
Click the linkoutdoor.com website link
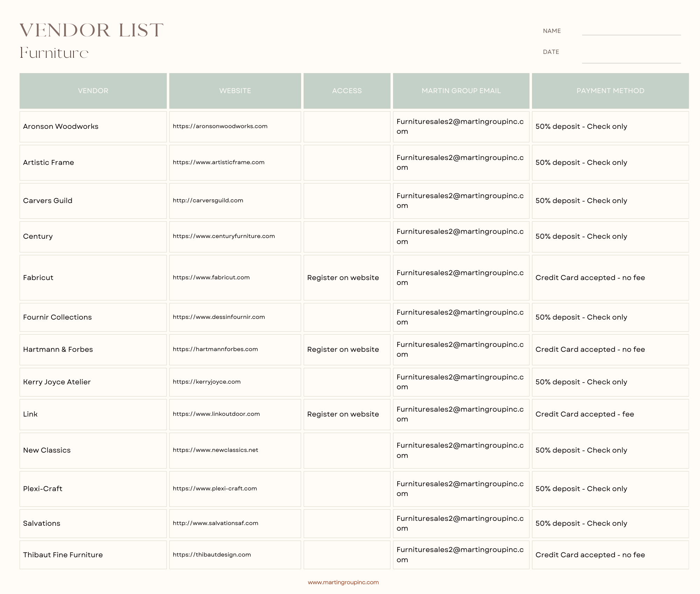[216, 414]
